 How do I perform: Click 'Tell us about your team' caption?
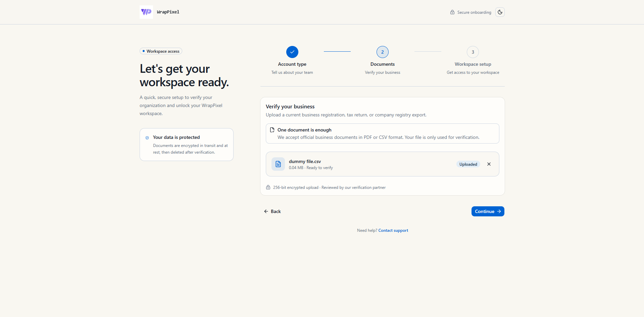tap(292, 72)
